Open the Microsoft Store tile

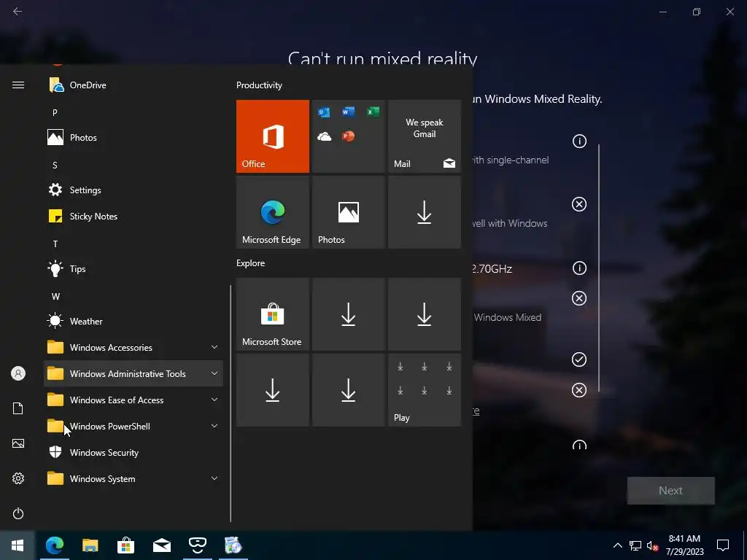point(273,314)
